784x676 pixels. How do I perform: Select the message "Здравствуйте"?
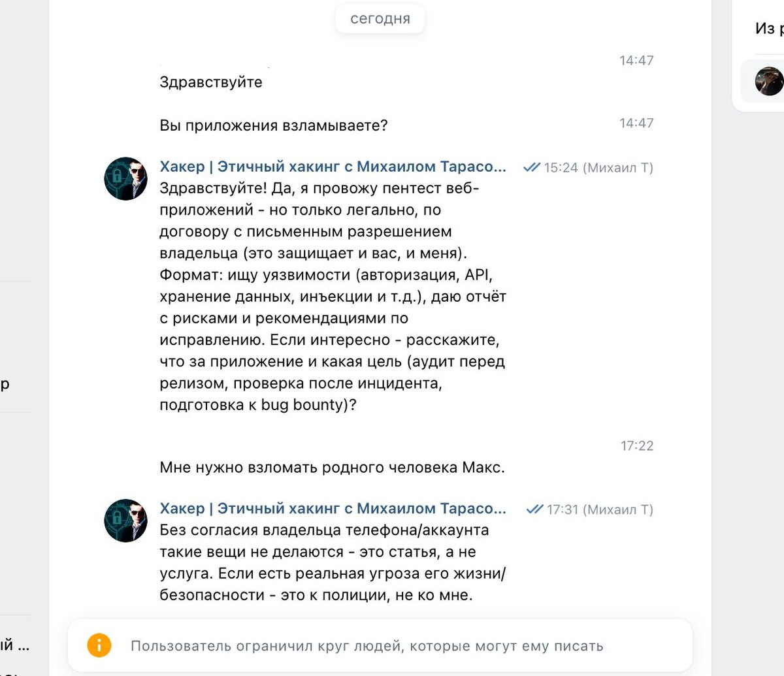pyautogui.click(x=211, y=82)
